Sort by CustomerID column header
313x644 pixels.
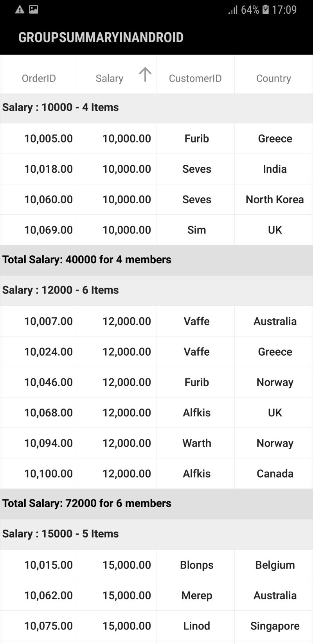(x=195, y=78)
